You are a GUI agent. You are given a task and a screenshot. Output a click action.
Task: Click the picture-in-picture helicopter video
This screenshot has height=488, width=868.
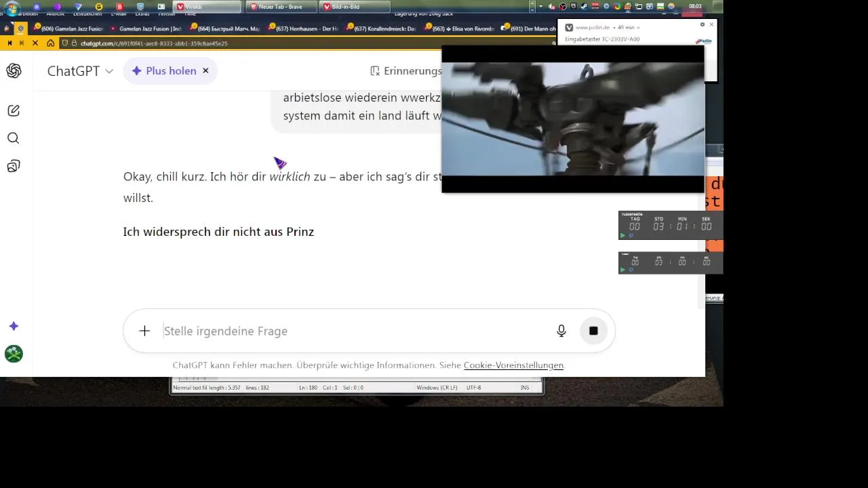coord(573,119)
